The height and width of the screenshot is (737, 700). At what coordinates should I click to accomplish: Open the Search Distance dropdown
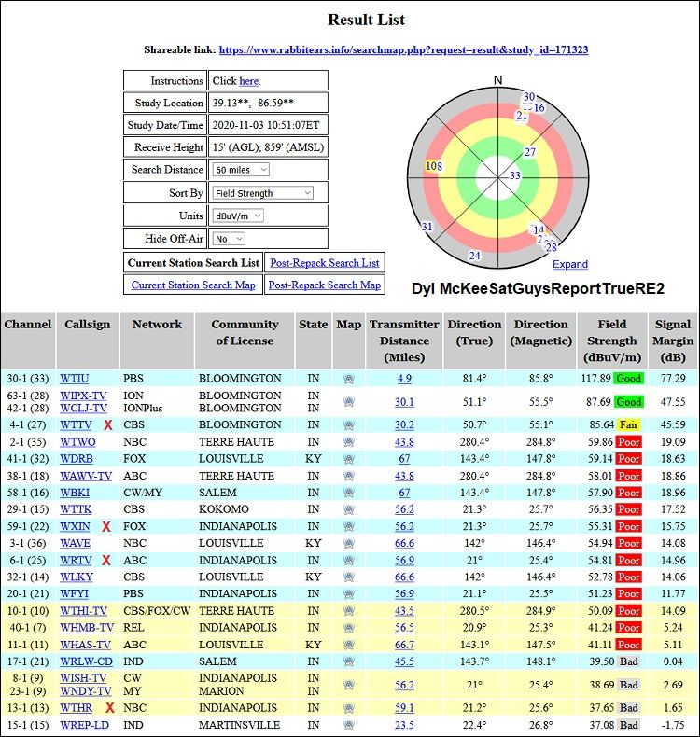[x=241, y=170]
